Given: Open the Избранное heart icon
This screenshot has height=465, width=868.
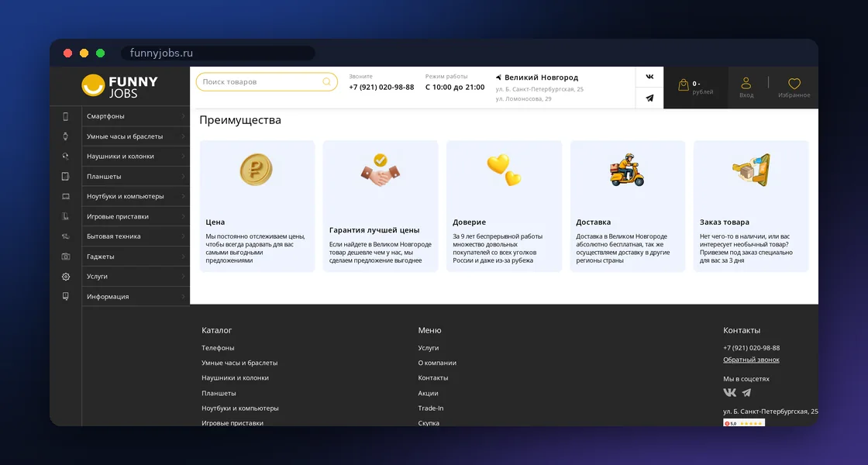Looking at the screenshot, I should [794, 84].
